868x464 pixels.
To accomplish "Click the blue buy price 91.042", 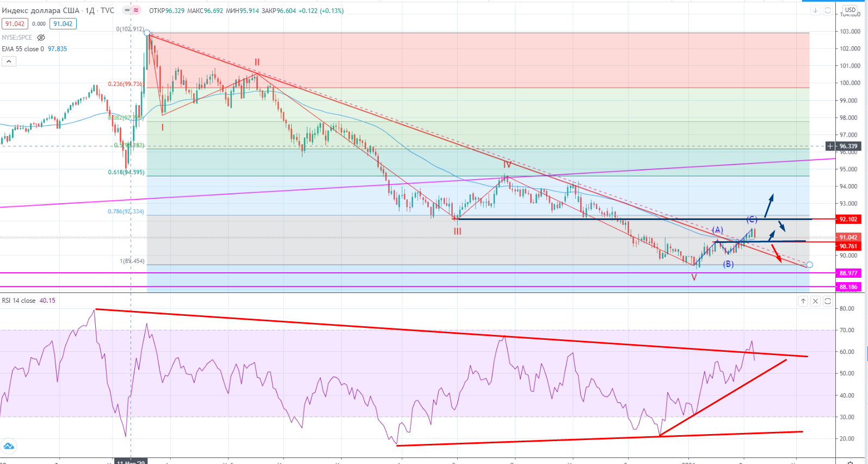I will pyautogui.click(x=63, y=24).
